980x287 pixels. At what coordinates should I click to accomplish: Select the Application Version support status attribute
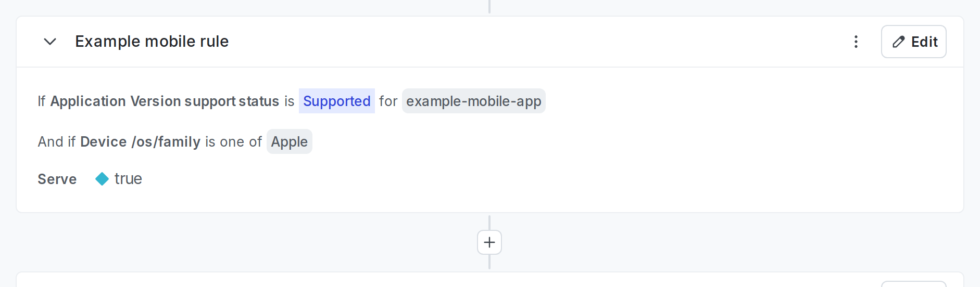(x=165, y=101)
